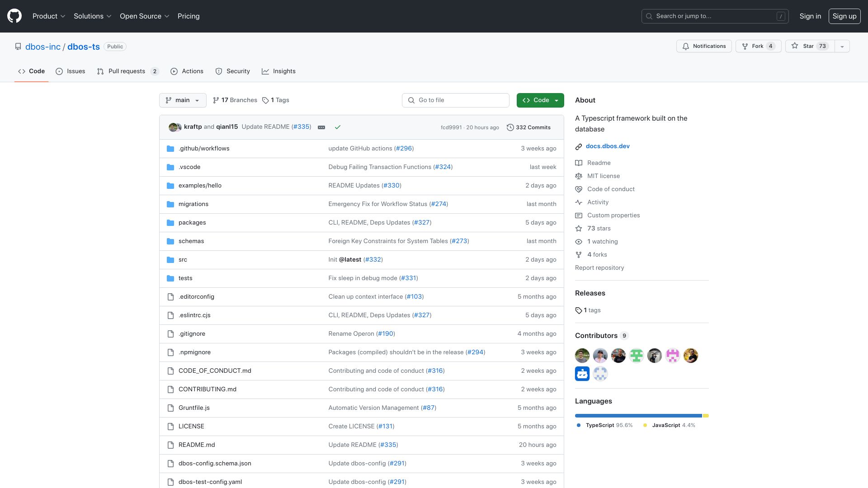Screen dimensions: 868x488
Task: Click the Readme book icon
Action: (x=579, y=163)
